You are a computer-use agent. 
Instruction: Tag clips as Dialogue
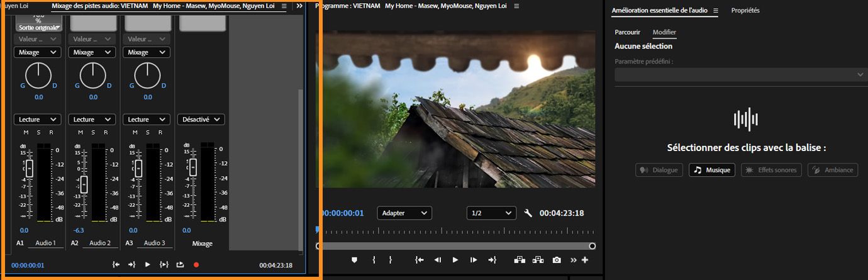[659, 170]
